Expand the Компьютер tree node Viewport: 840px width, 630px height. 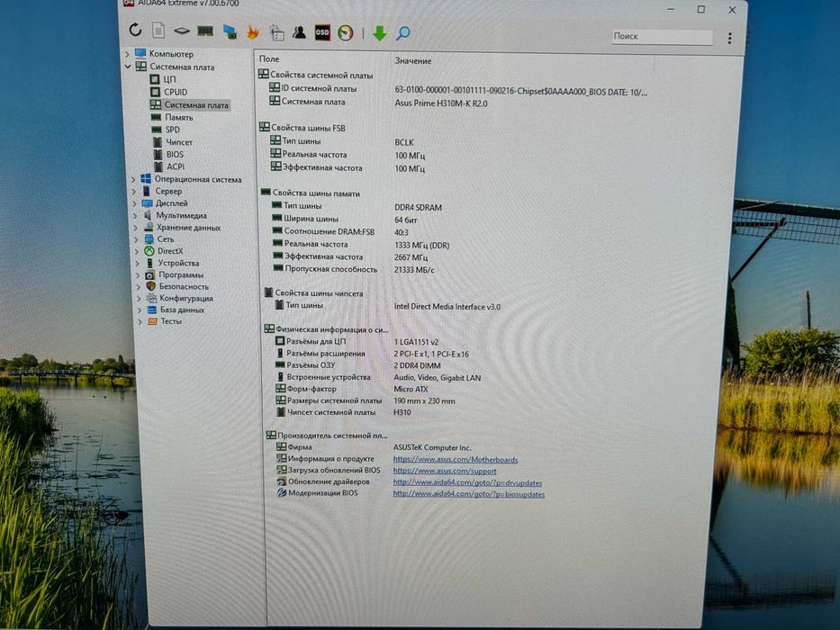pyautogui.click(x=127, y=54)
